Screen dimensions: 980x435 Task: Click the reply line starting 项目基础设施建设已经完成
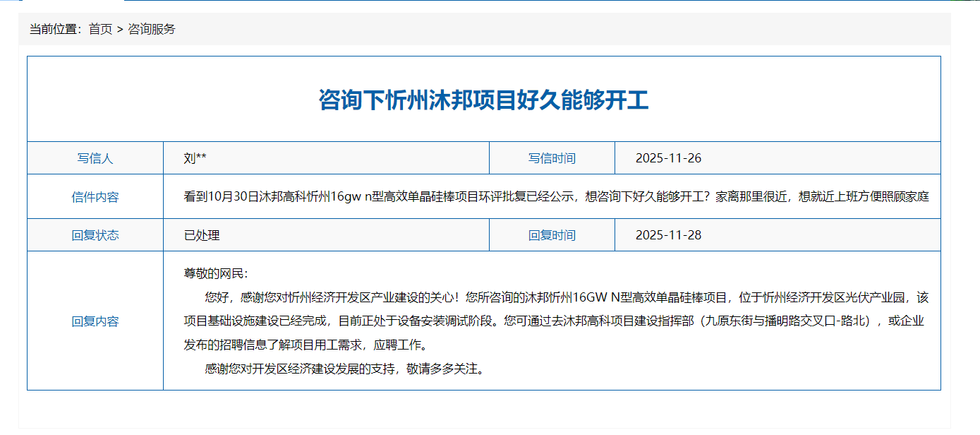[x=555, y=321]
